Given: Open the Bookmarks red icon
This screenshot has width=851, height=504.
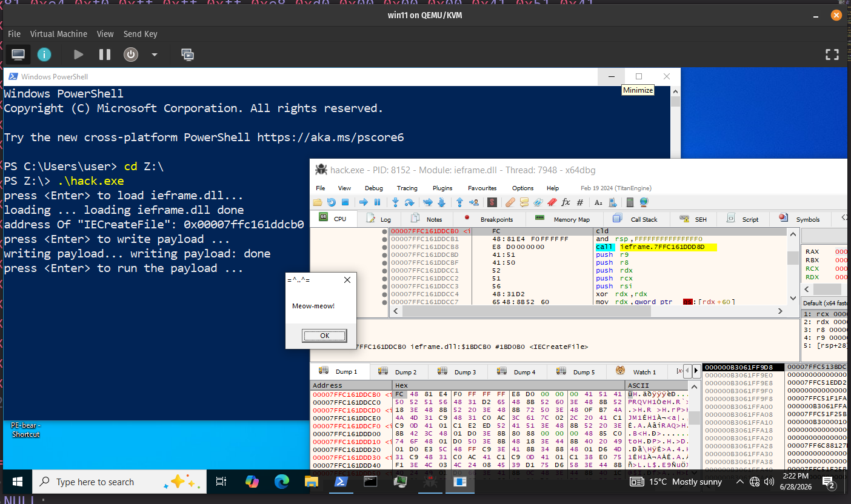Looking at the screenshot, I should pos(552,202).
